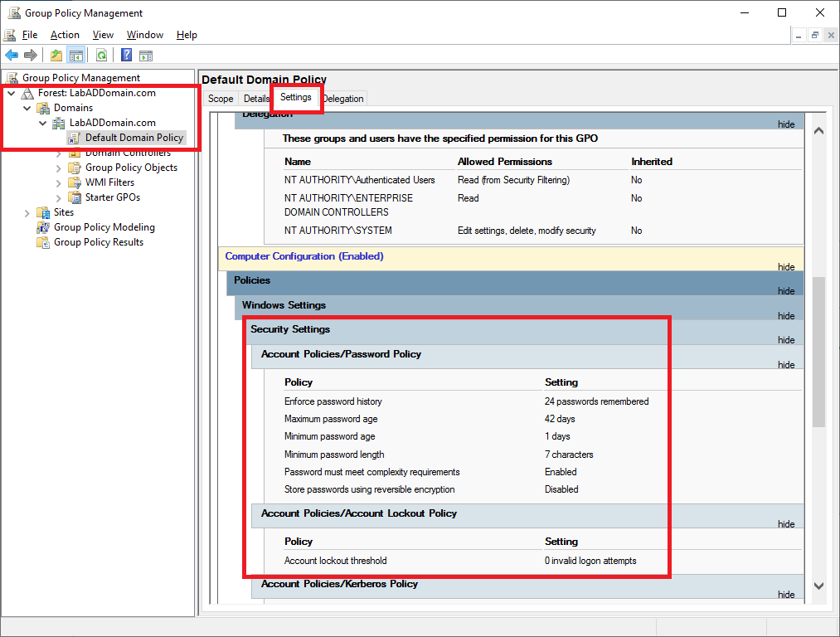Expand the Sites tree node
The width and height of the screenshot is (840, 637).
27,212
